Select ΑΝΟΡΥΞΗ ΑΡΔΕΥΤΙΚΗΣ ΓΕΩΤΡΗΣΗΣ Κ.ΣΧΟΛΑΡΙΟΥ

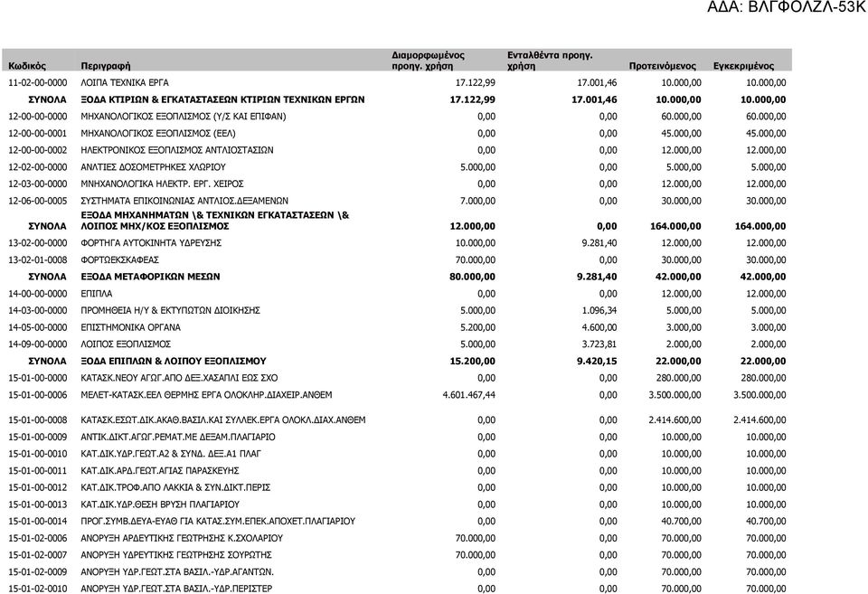[182, 539]
